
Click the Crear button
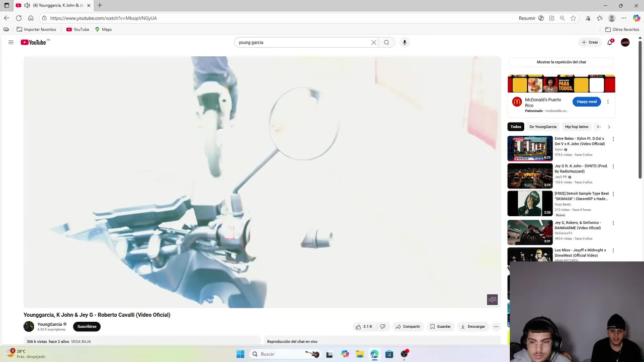(x=590, y=42)
